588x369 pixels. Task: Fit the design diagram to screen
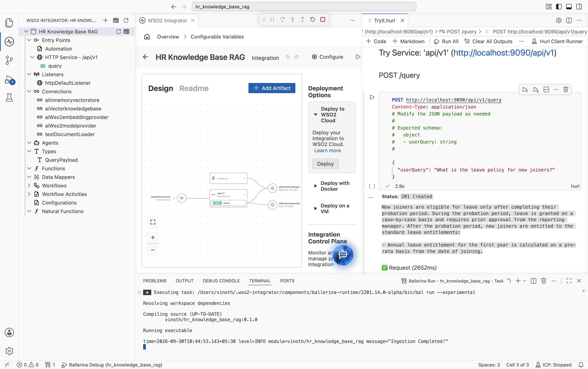(153, 222)
